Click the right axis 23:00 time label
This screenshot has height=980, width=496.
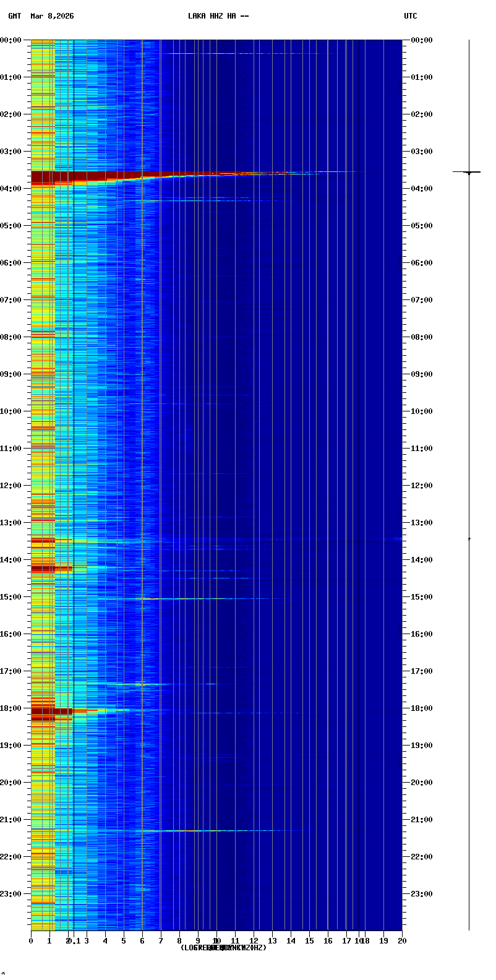pos(421,894)
